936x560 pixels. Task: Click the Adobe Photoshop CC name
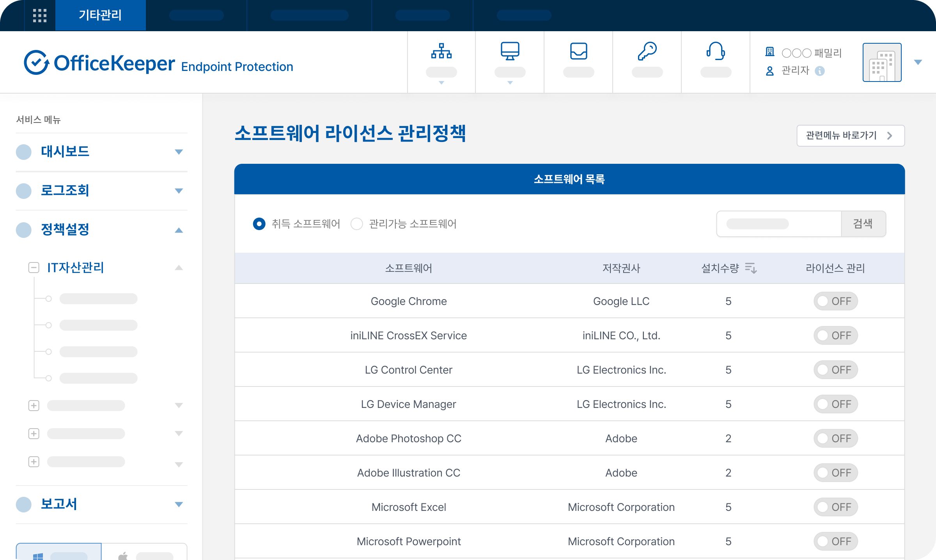(409, 438)
